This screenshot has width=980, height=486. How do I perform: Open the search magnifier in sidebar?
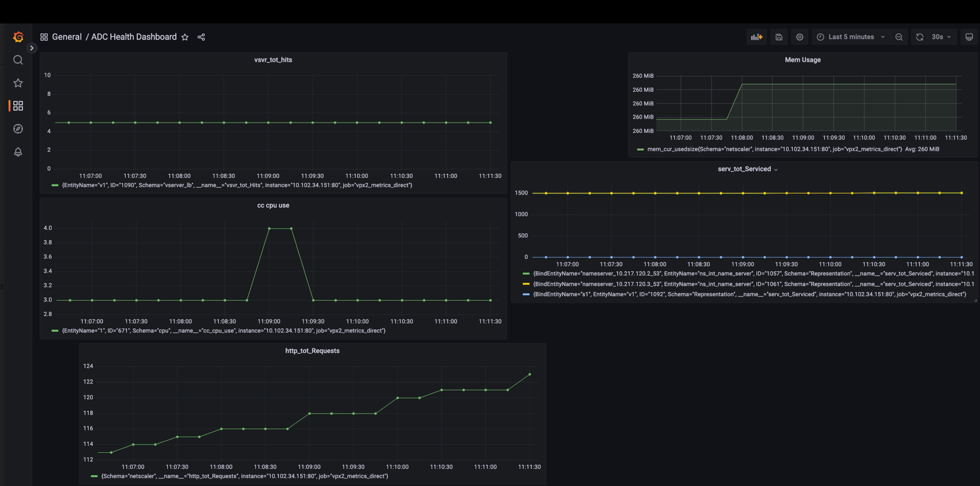coord(18,60)
